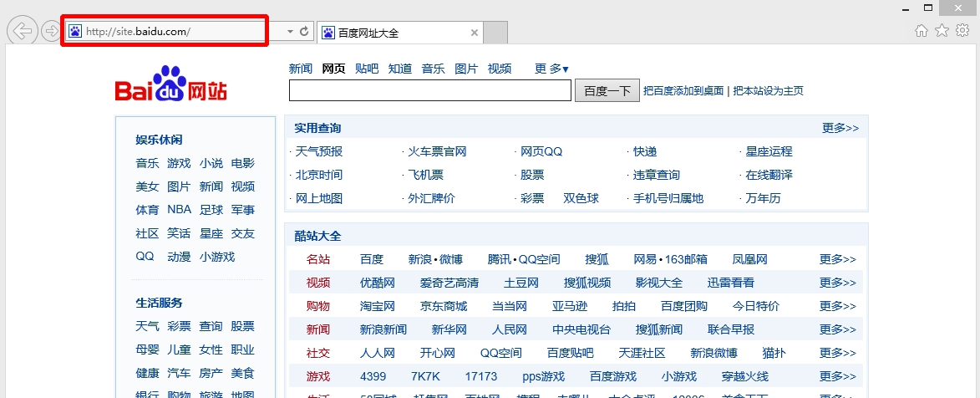Expand 更多>> in the 购物 row
980x398 pixels.
[838, 306]
